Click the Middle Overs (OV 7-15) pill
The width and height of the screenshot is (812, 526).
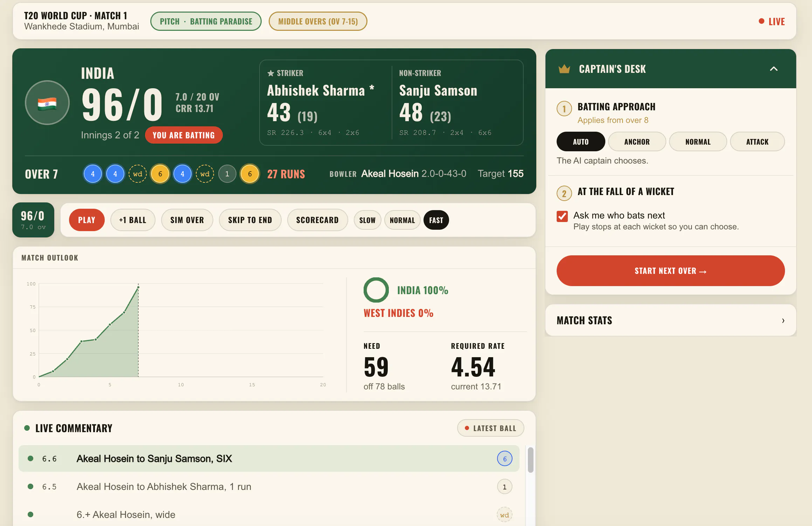pos(318,21)
